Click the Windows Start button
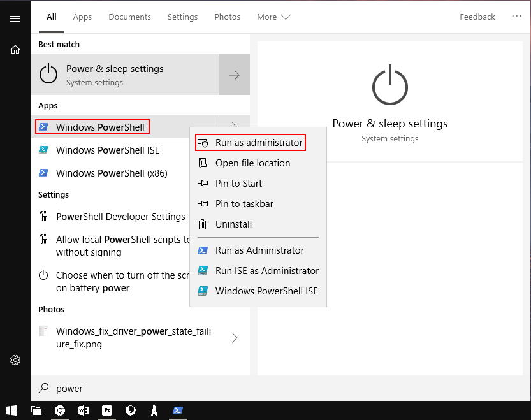The width and height of the screenshot is (531, 420). pos(11,410)
